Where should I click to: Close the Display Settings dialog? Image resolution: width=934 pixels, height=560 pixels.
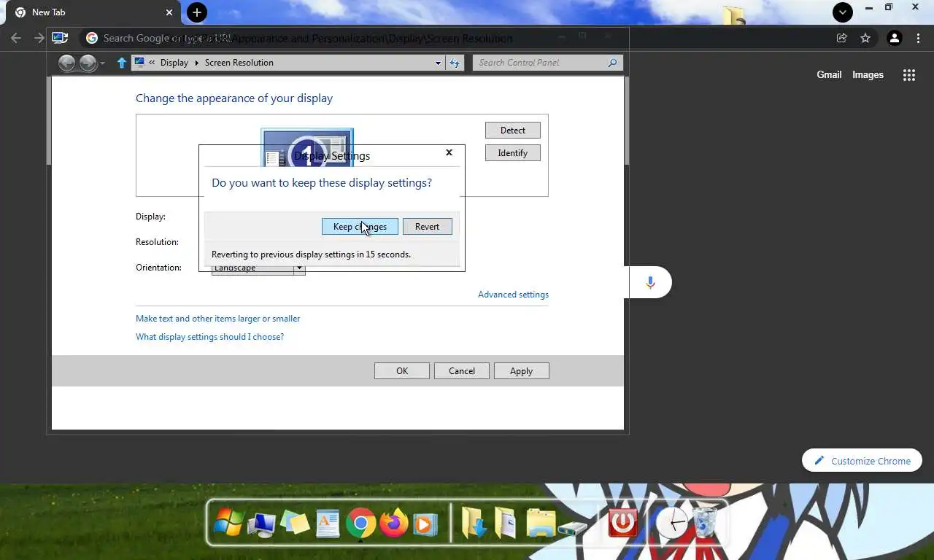point(449,152)
